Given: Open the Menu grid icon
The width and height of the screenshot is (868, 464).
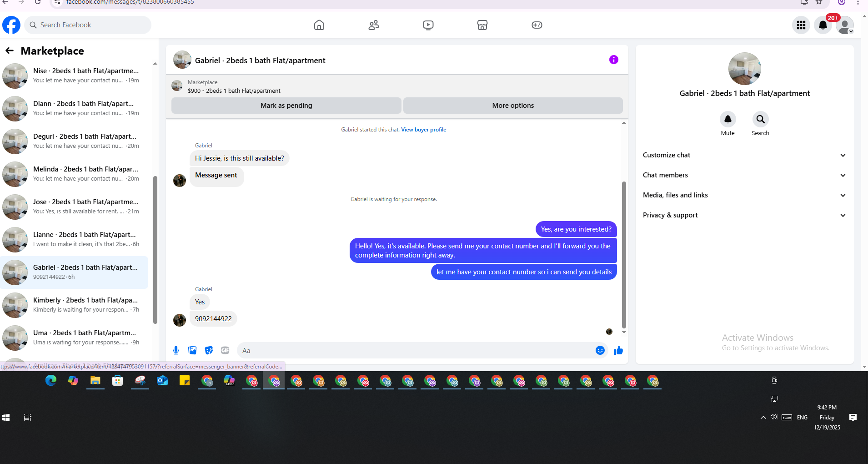Looking at the screenshot, I should click(x=801, y=25).
